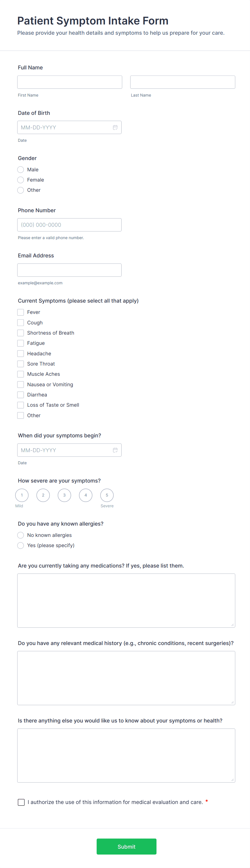250x868 pixels.
Task: Click the Phone Number input
Action: coord(69,225)
